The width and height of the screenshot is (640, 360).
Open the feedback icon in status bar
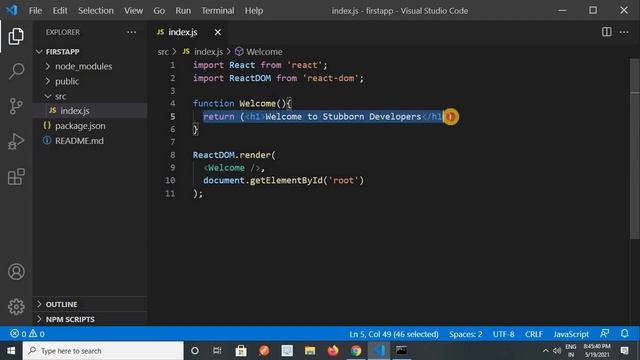[604, 333]
